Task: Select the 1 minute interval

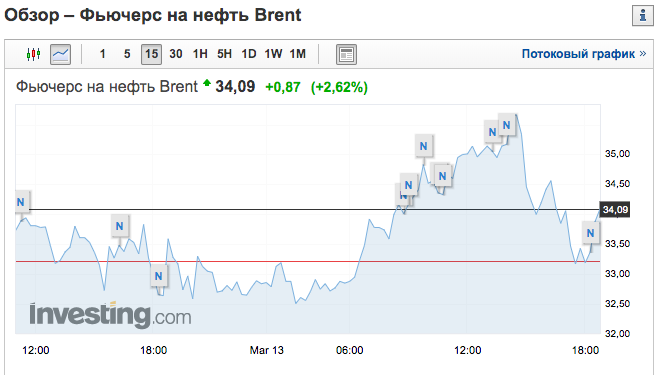Action: pos(103,54)
